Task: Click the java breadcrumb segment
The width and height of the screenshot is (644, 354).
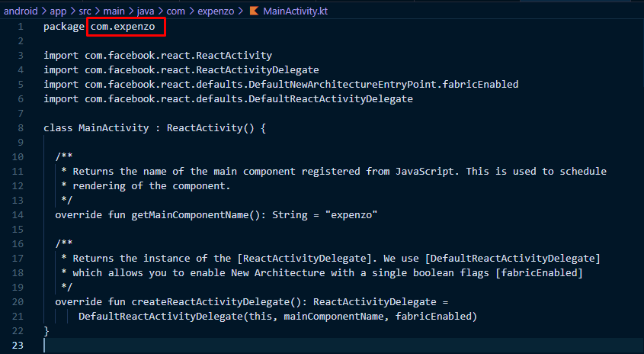Action: 146,11
